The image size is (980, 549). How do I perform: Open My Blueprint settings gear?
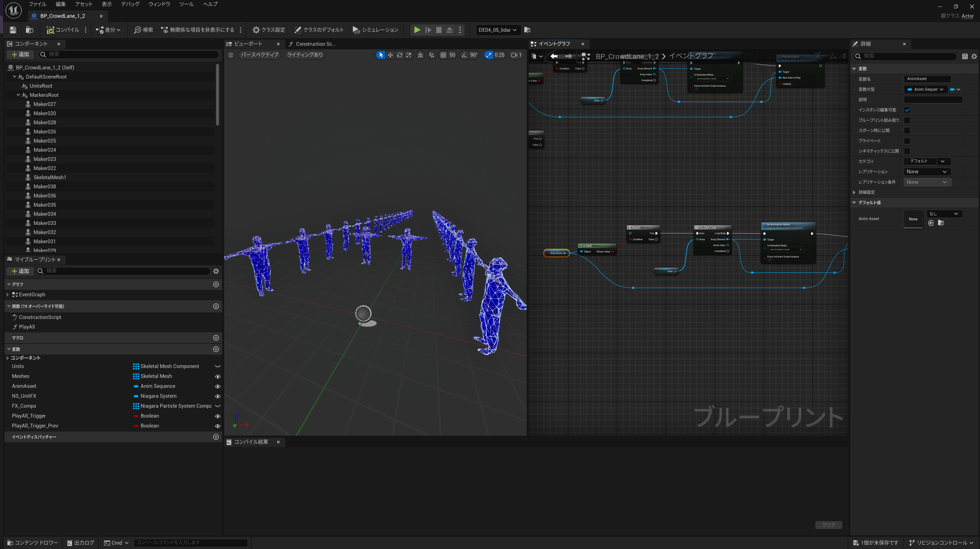point(216,271)
